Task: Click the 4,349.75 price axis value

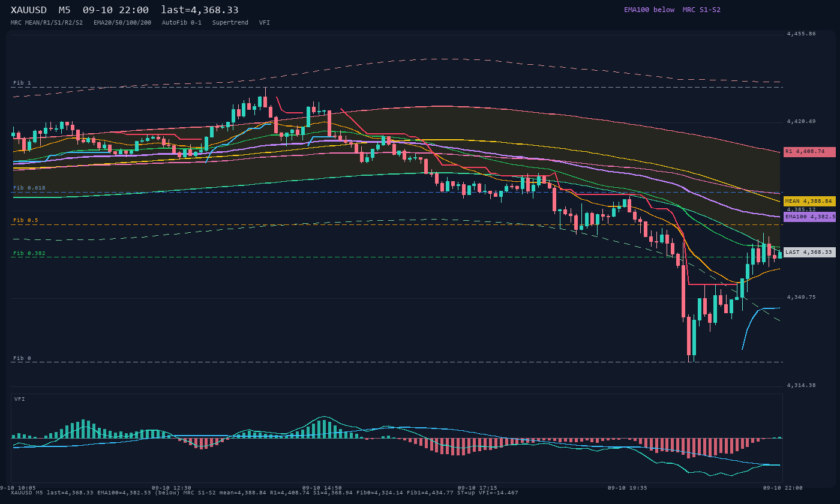Action: 801,297
